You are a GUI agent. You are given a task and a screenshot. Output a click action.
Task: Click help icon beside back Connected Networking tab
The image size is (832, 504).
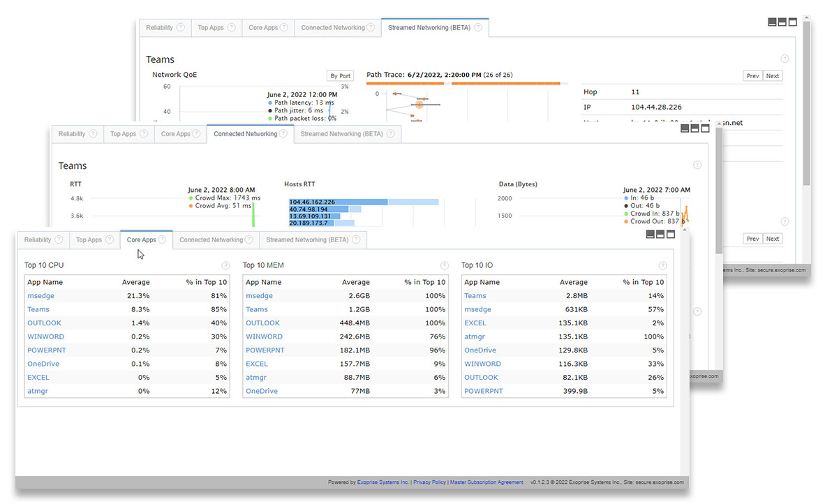point(371,27)
